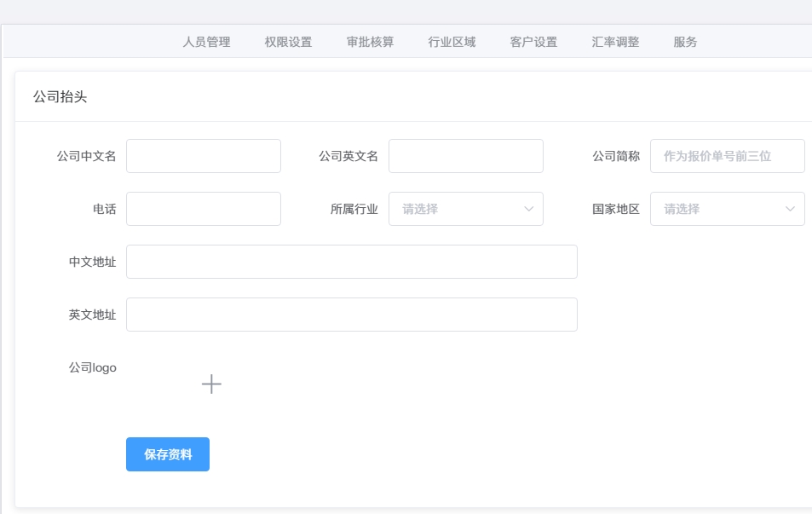Go to the 权限设置 menu item

(x=288, y=42)
